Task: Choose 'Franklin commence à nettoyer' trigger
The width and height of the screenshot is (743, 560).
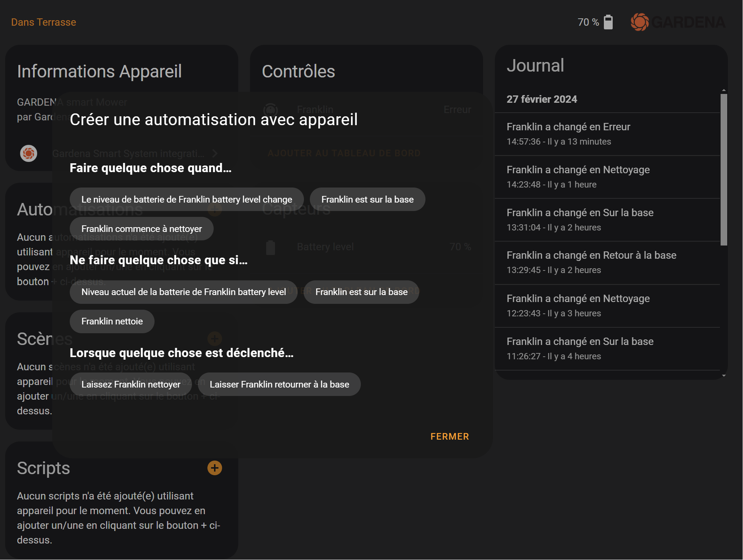Action: [x=141, y=229]
